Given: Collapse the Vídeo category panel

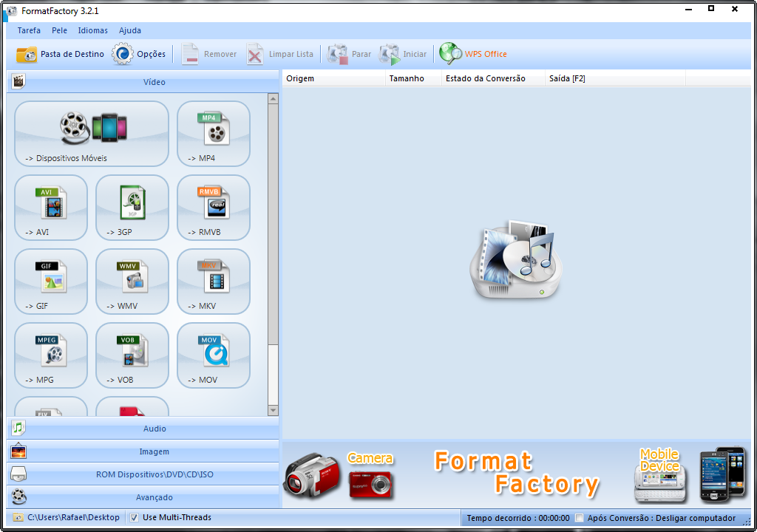Looking at the screenshot, I should (143, 82).
